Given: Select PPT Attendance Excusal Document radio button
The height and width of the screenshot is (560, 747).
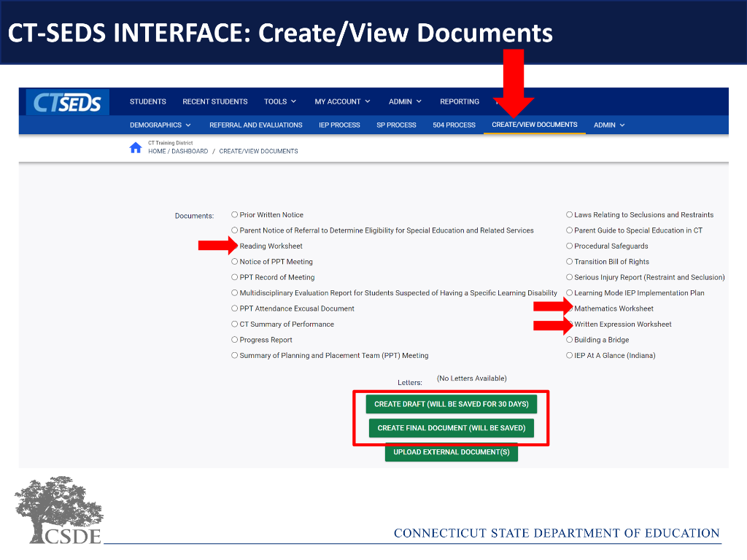Looking at the screenshot, I should click(234, 308).
